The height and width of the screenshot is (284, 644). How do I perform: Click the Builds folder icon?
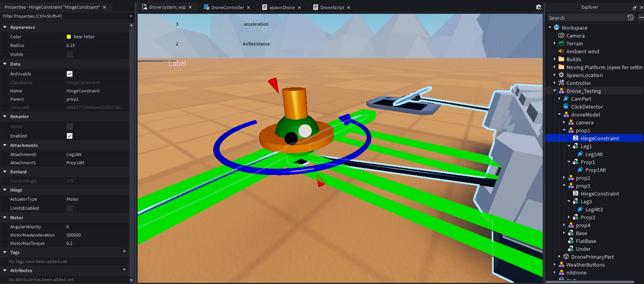(561, 59)
